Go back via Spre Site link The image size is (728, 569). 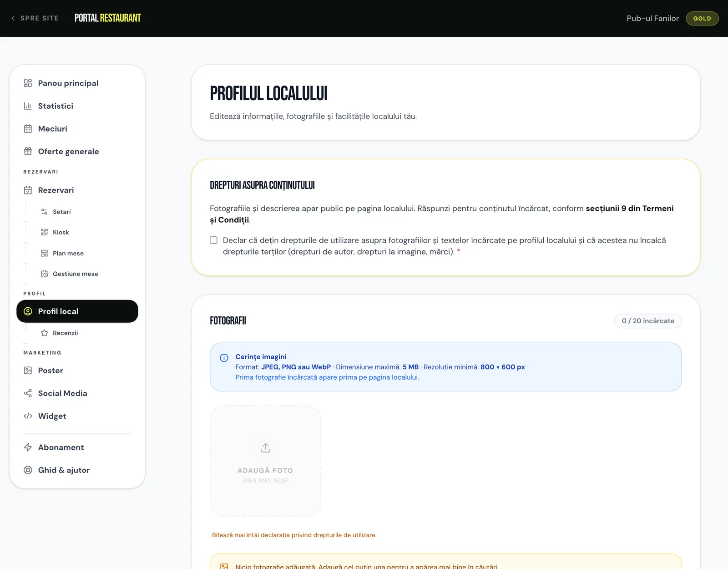pos(35,18)
